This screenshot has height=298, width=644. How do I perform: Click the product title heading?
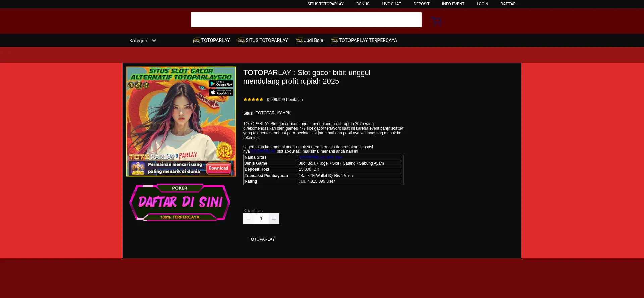click(x=307, y=77)
